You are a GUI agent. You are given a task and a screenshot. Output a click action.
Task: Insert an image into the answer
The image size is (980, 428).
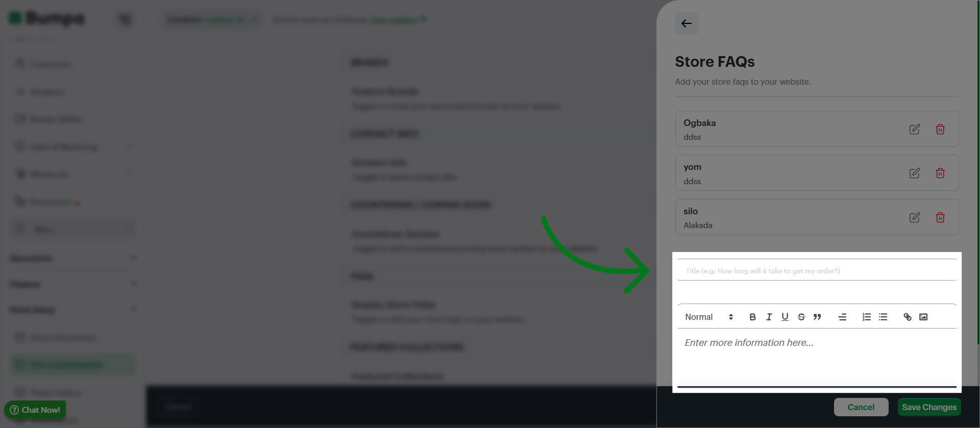point(923,317)
